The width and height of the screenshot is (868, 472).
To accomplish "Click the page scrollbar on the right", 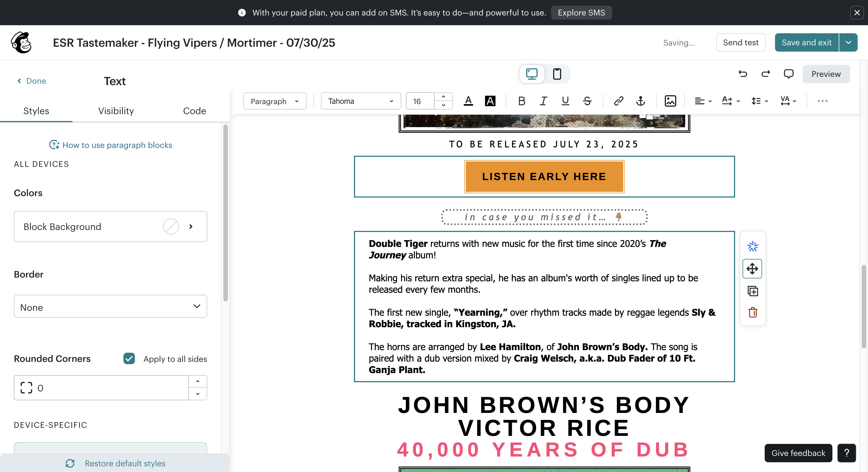I will 864,306.
